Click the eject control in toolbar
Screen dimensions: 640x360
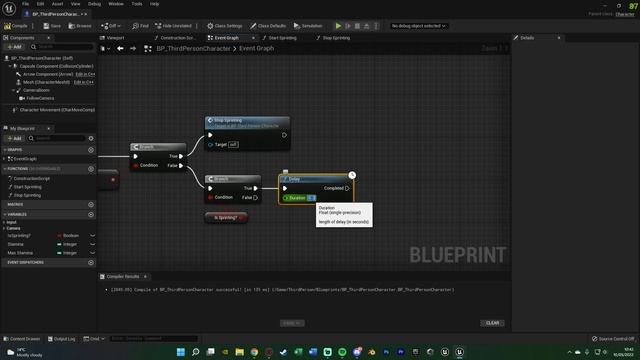pyautogui.click(x=367, y=26)
